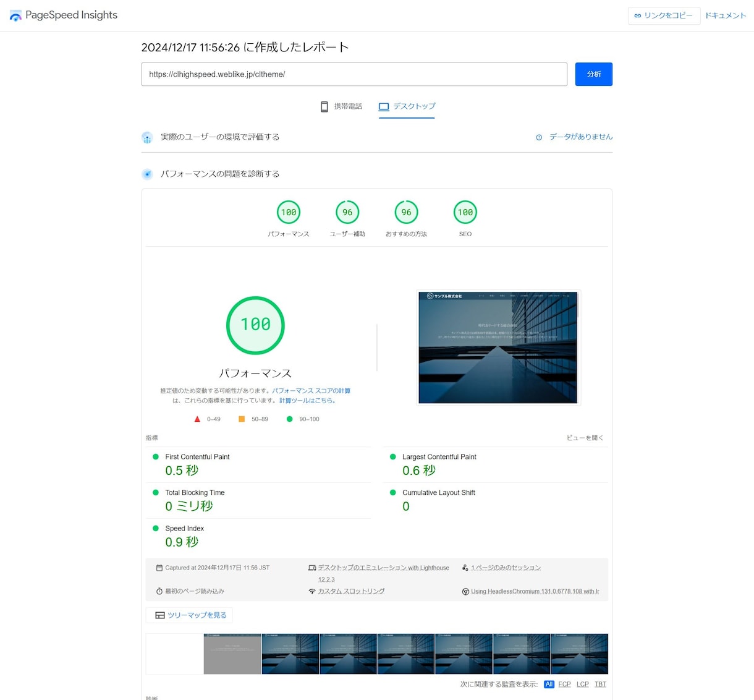
Task: Click the Total Blocking Time value 0 ミリ秒
Action: pos(189,506)
